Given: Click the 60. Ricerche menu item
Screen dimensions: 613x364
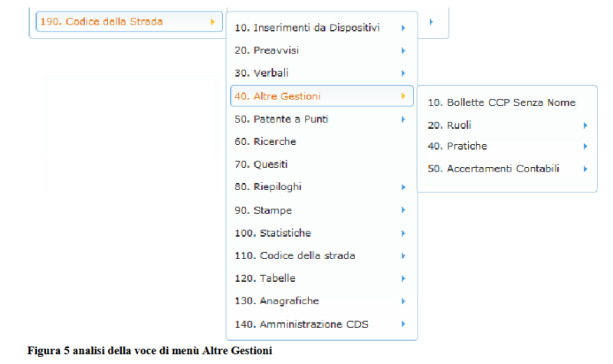Looking at the screenshot, I should (265, 142).
